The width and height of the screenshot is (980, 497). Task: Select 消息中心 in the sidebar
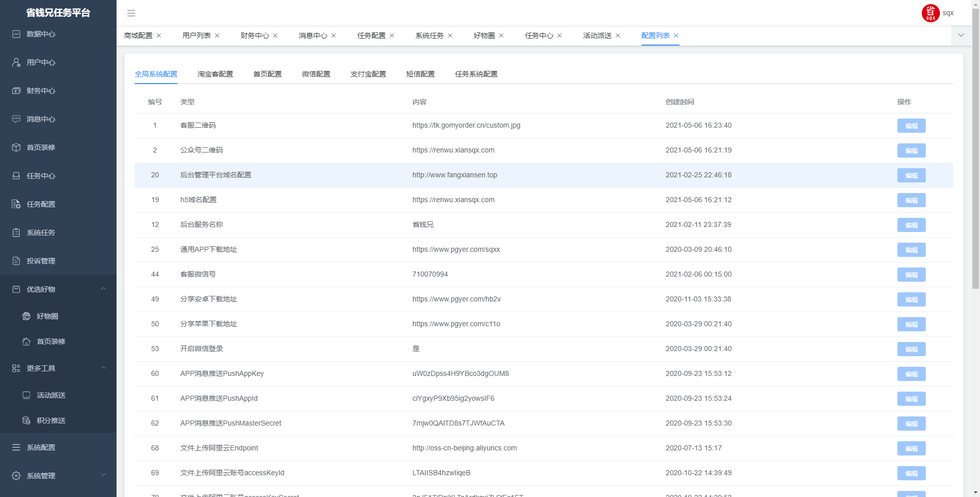tap(41, 119)
